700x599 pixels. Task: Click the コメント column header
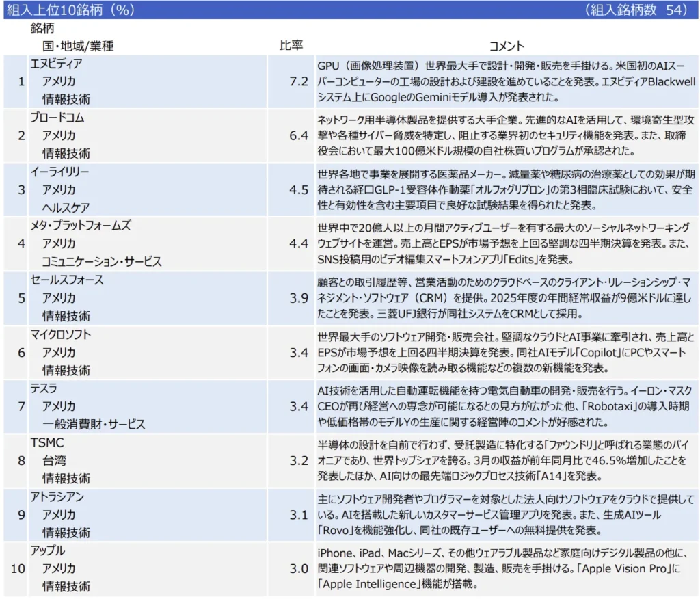(507, 46)
